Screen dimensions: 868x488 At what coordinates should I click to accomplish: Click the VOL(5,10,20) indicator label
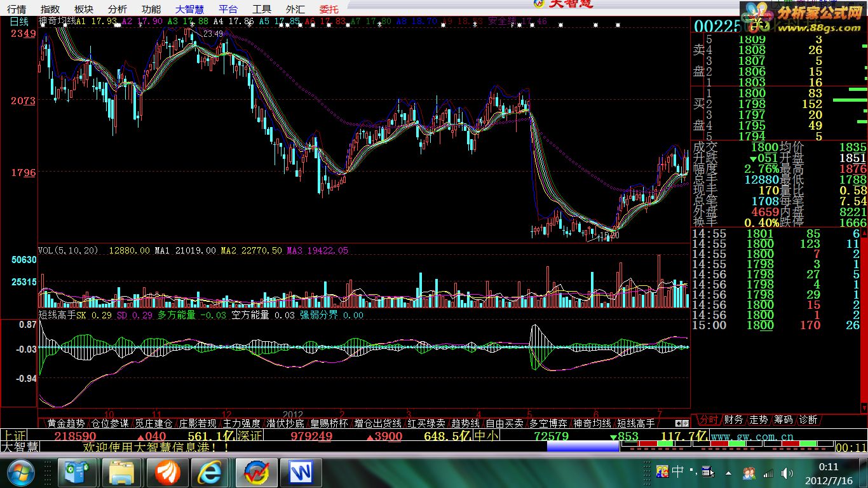coord(68,251)
